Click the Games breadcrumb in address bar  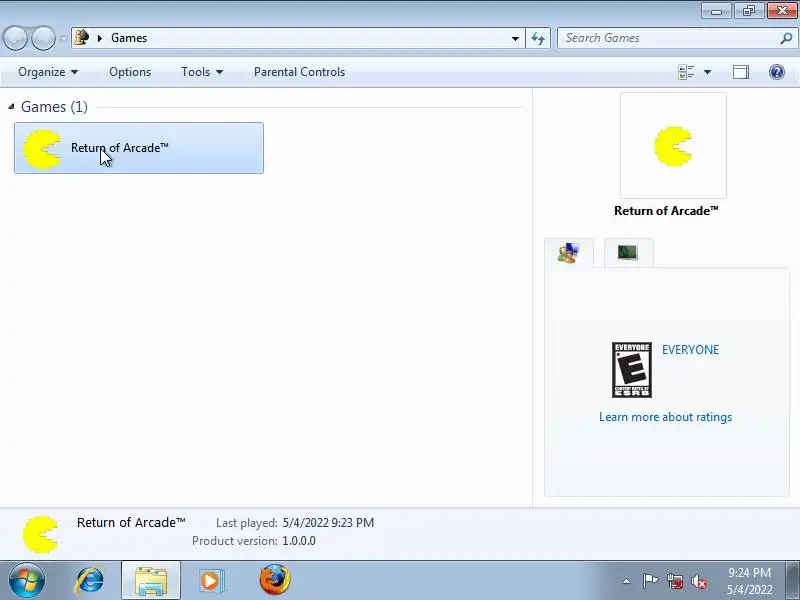(x=129, y=38)
